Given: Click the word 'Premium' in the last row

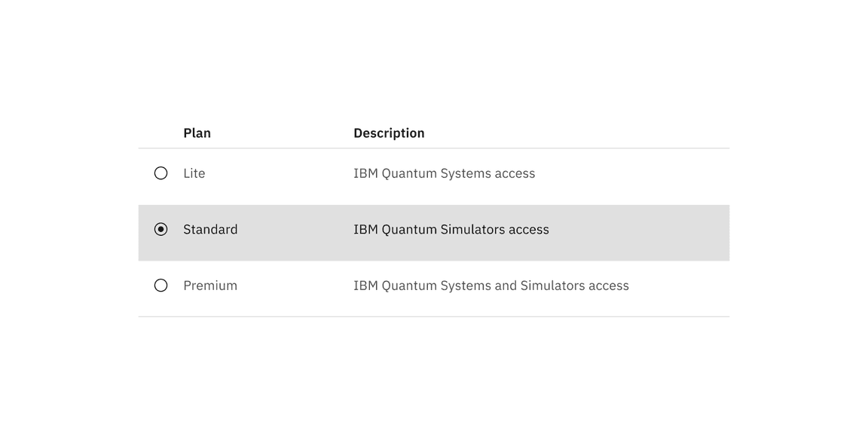Looking at the screenshot, I should pos(210,285).
